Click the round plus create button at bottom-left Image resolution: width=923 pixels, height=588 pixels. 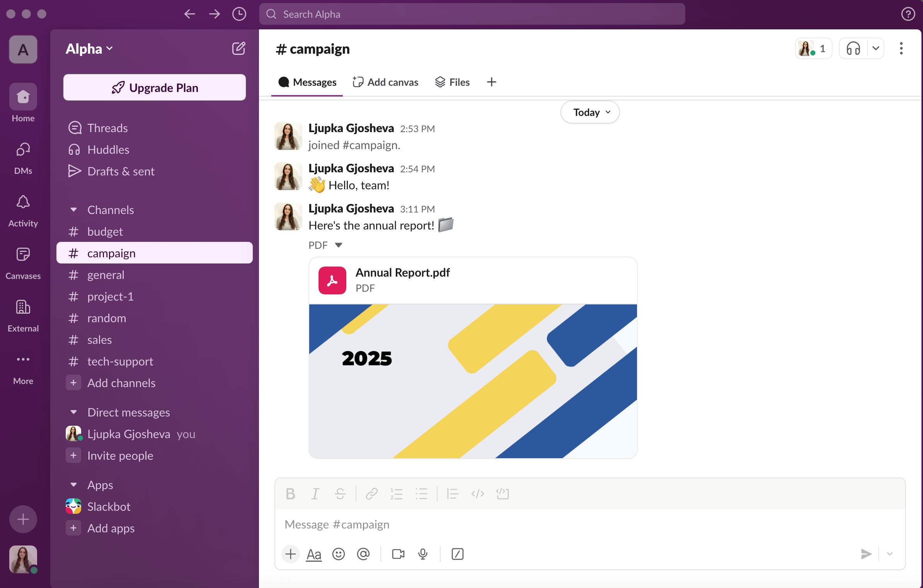(23, 519)
